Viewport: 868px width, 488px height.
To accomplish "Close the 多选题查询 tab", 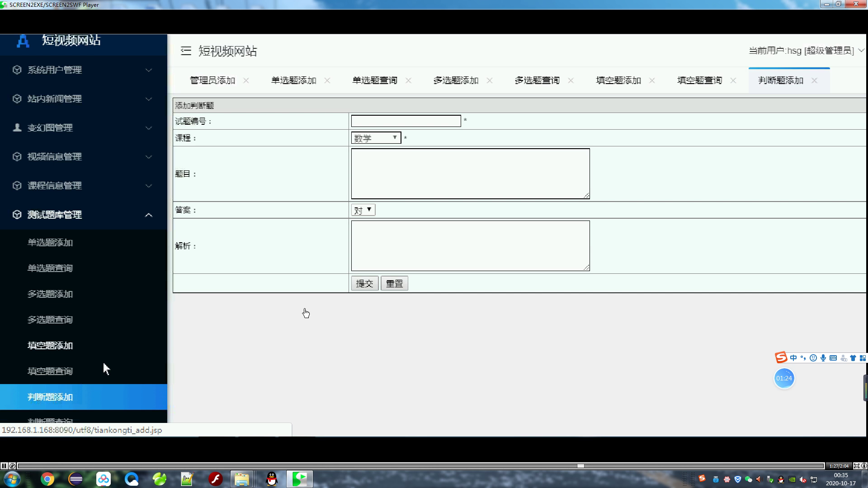I will [x=571, y=80].
